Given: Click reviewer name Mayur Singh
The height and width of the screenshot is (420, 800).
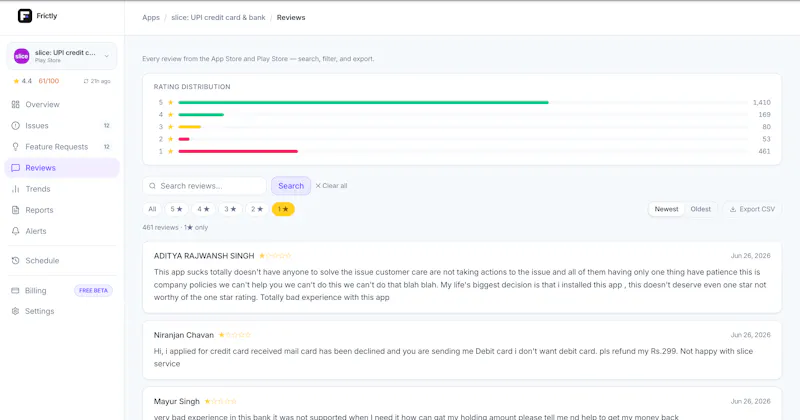Looking at the screenshot, I should pyautogui.click(x=177, y=402).
